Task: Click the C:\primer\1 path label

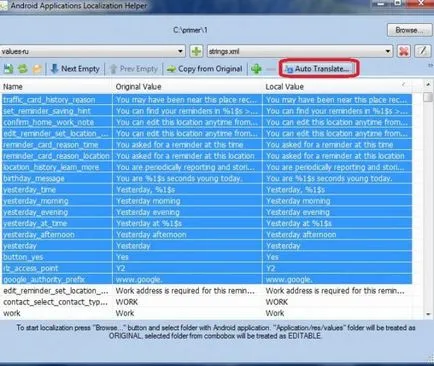Action: (x=190, y=30)
